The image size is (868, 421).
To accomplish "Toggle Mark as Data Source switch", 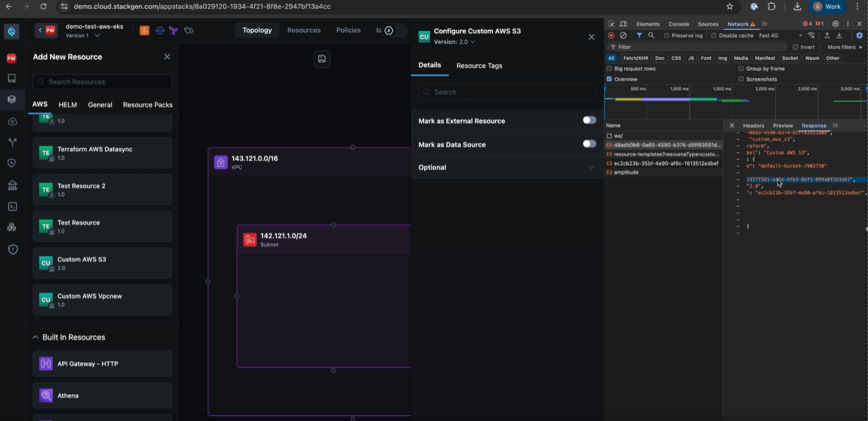I will coord(589,144).
